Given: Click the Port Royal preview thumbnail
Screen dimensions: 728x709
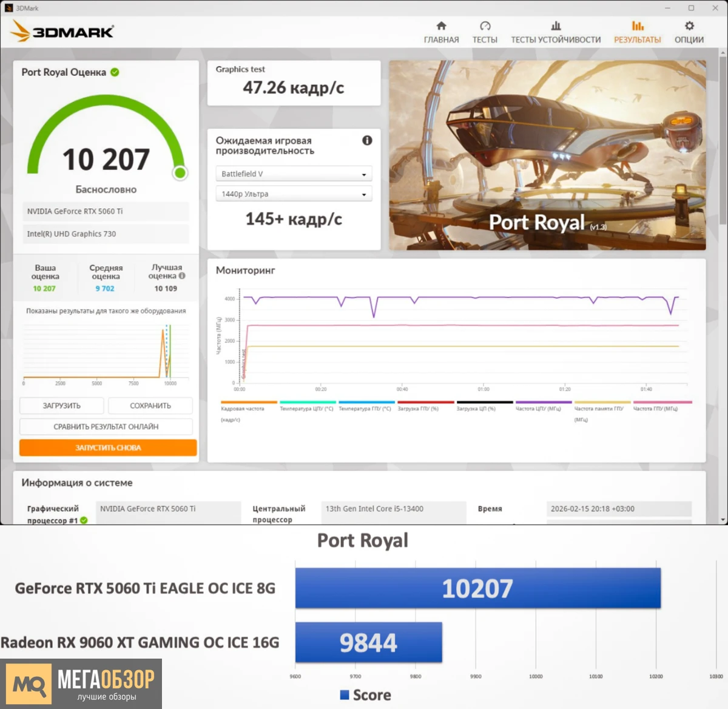Looking at the screenshot, I should 546,155.
